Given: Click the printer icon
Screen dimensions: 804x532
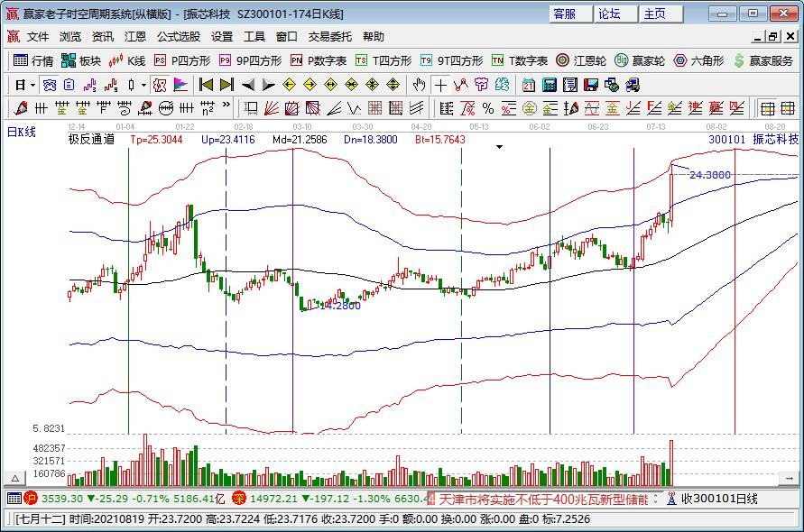Looking at the screenshot, I should [633, 85].
